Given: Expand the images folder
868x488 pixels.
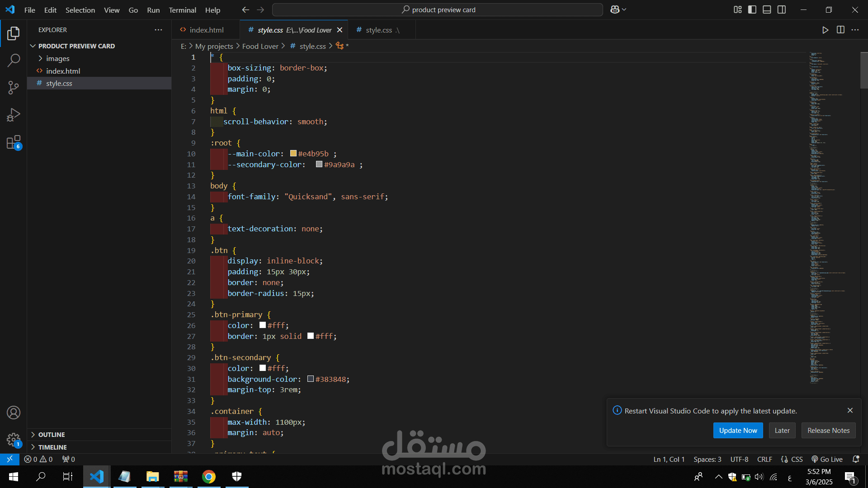Looking at the screenshot, I should click(57, 58).
